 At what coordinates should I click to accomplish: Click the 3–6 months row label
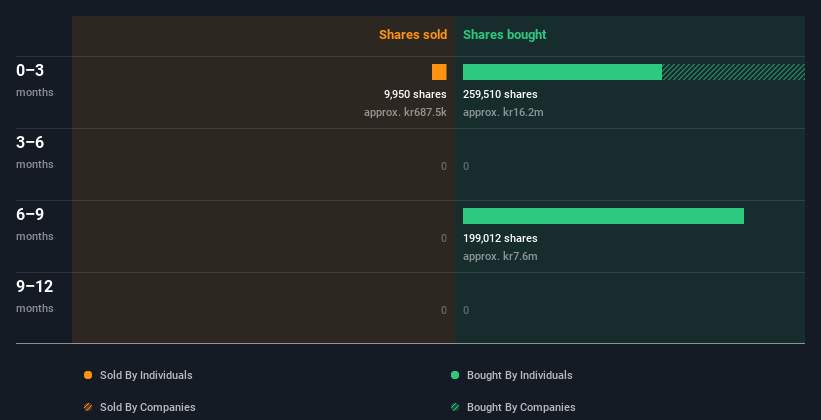[x=35, y=152]
